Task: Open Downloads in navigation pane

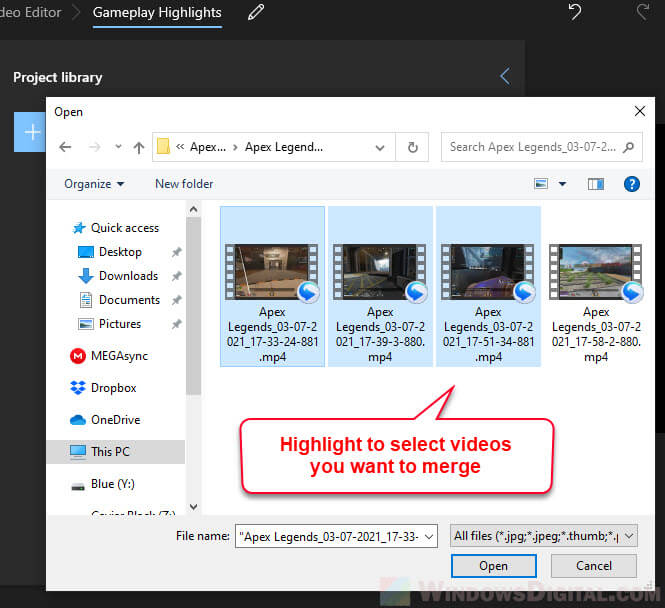Action: tap(118, 276)
